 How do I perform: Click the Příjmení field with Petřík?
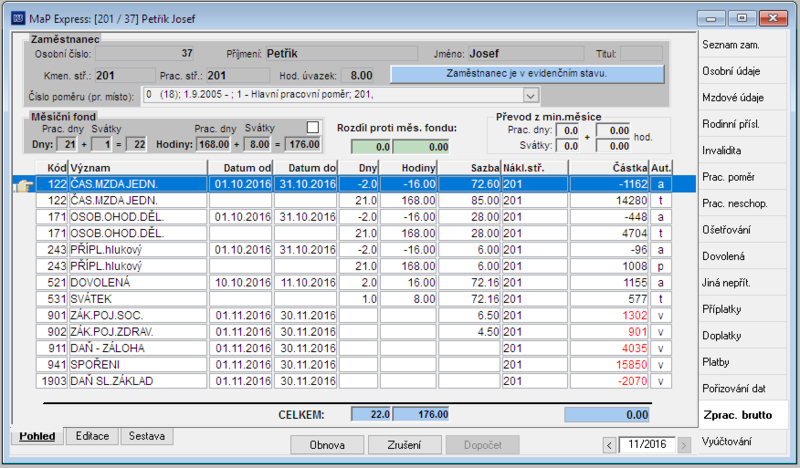click(342, 54)
